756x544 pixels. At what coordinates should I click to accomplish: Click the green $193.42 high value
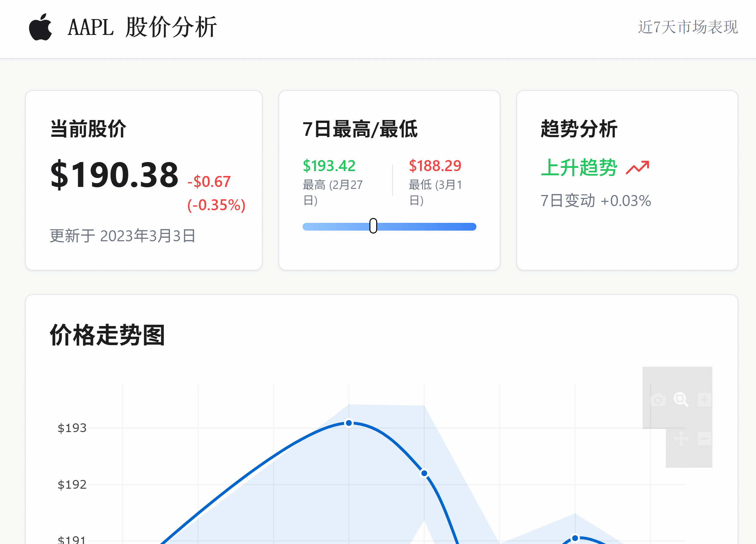(x=329, y=166)
